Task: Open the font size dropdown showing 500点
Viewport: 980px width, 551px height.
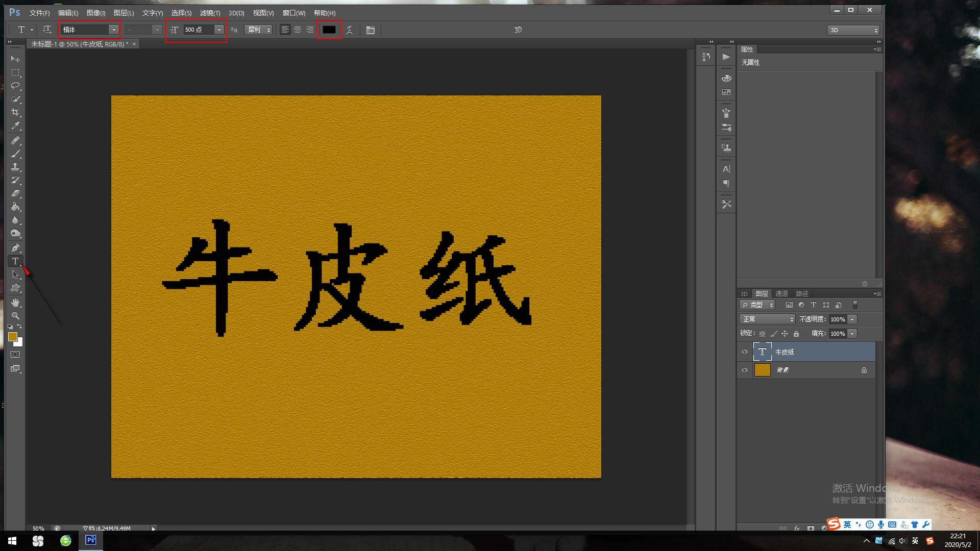Action: point(218,30)
